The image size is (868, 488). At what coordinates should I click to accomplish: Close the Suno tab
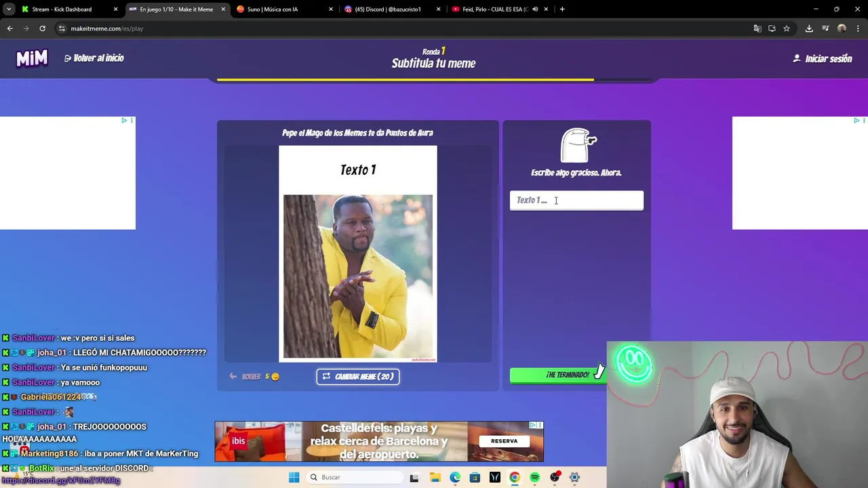click(x=331, y=9)
